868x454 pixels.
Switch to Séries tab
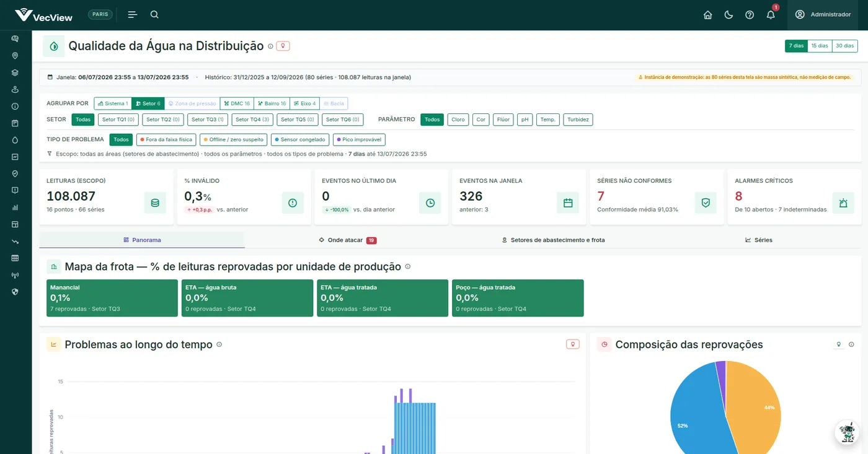759,240
